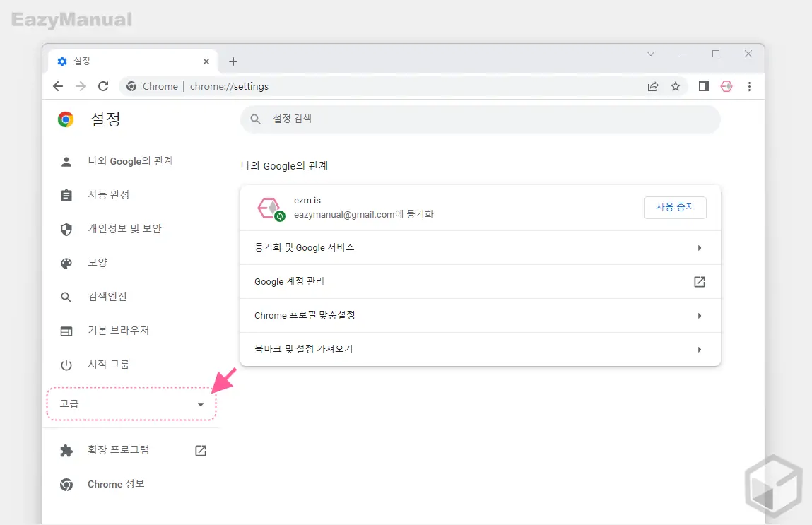
Task: Open 동기화 및 Google 서비스 row
Action: 481,248
